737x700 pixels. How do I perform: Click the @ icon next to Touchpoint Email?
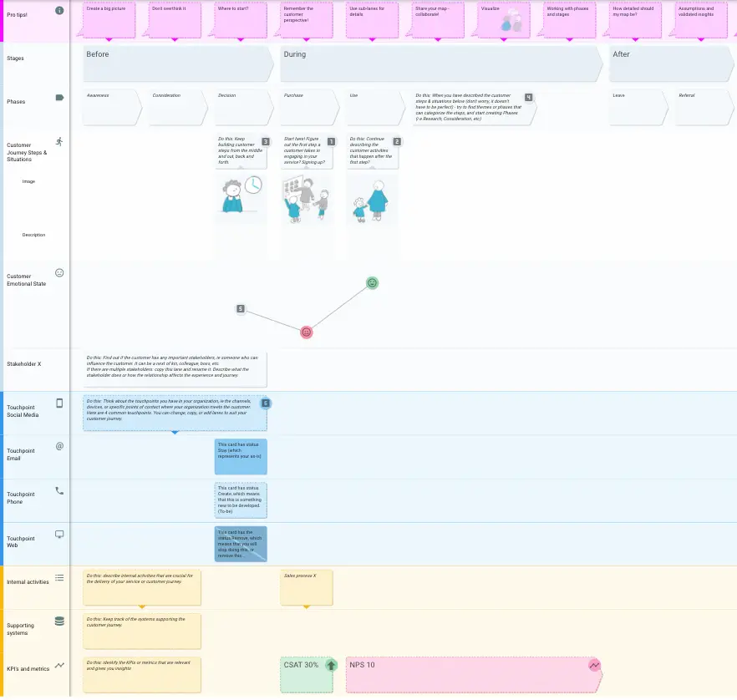(58, 445)
